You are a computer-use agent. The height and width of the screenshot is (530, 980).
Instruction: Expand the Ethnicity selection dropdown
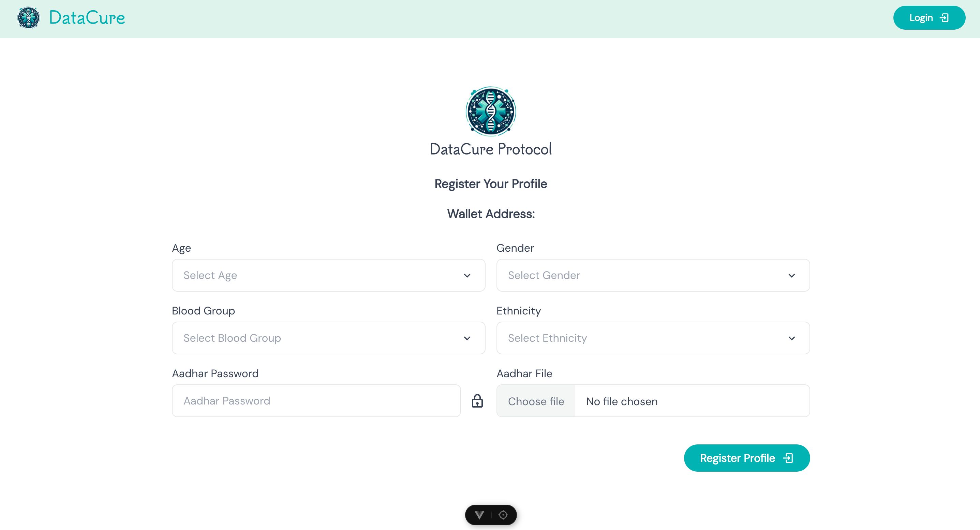tap(653, 338)
